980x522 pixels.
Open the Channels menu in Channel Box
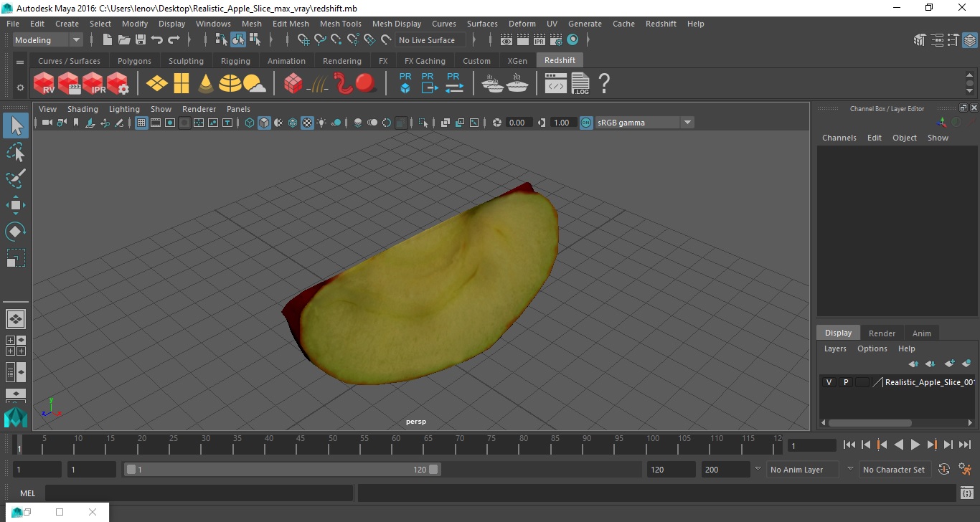tap(839, 138)
